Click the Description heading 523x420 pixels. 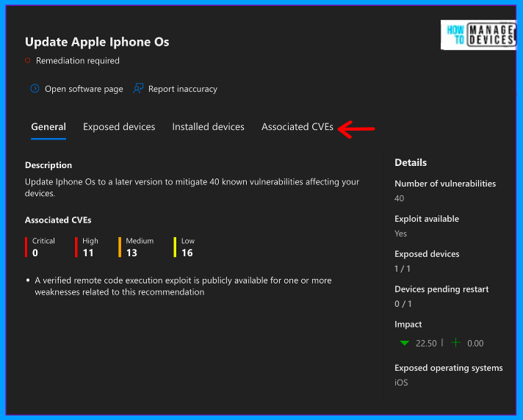pos(48,165)
